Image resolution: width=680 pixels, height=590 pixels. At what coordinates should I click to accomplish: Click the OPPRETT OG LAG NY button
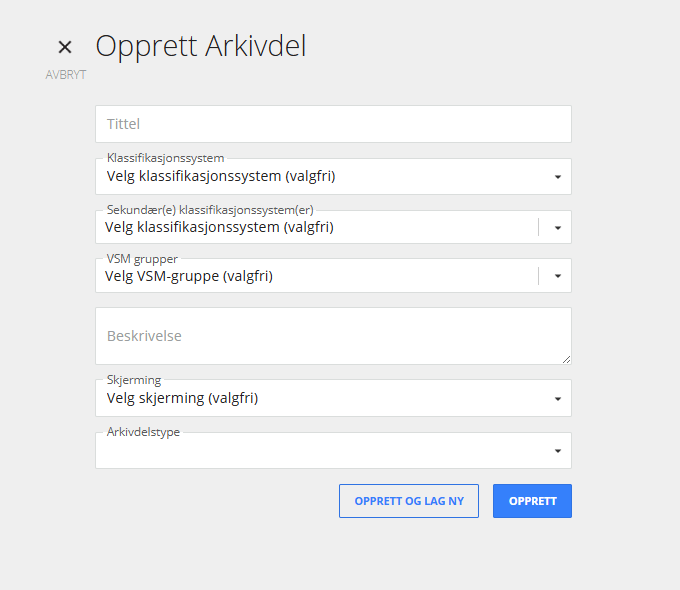pos(409,501)
